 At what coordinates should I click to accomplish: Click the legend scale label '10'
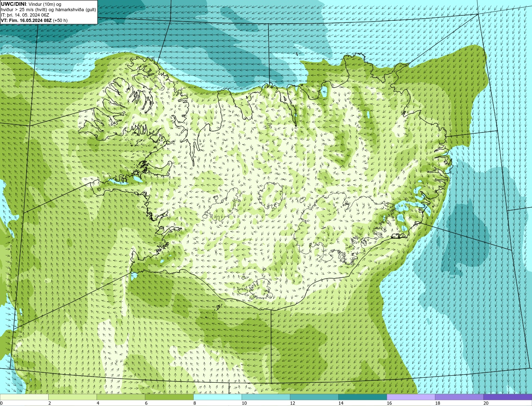coord(244,403)
